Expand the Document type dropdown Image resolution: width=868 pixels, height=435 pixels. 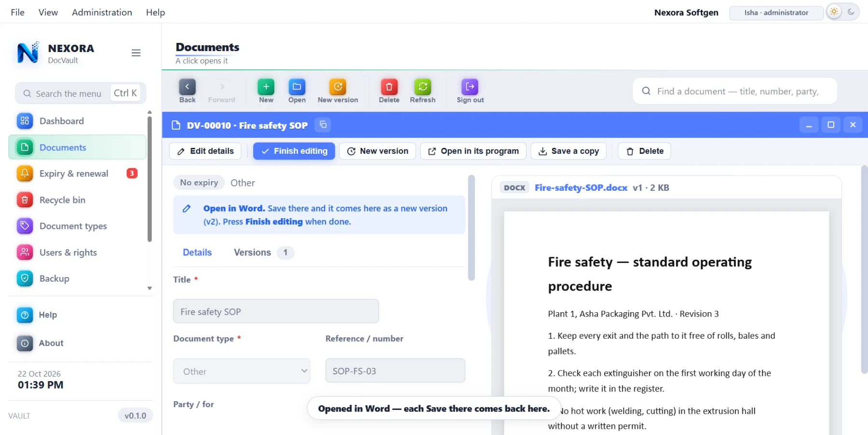point(242,371)
